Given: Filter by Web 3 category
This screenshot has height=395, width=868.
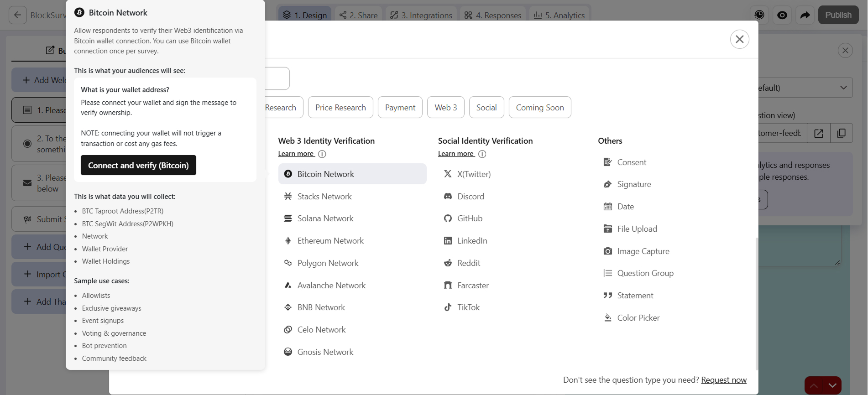Looking at the screenshot, I should [446, 107].
